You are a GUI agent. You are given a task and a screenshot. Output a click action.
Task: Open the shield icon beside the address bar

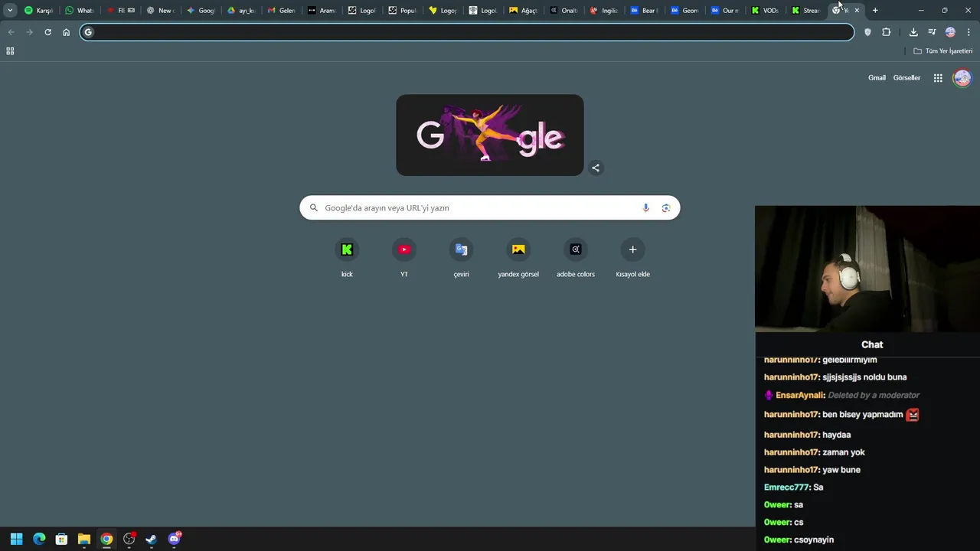click(x=867, y=32)
